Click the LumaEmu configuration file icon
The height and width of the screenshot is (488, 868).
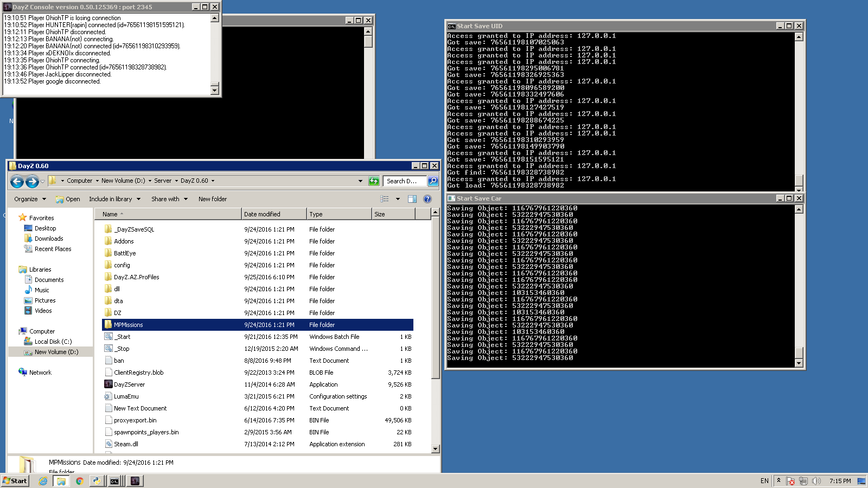(x=108, y=396)
